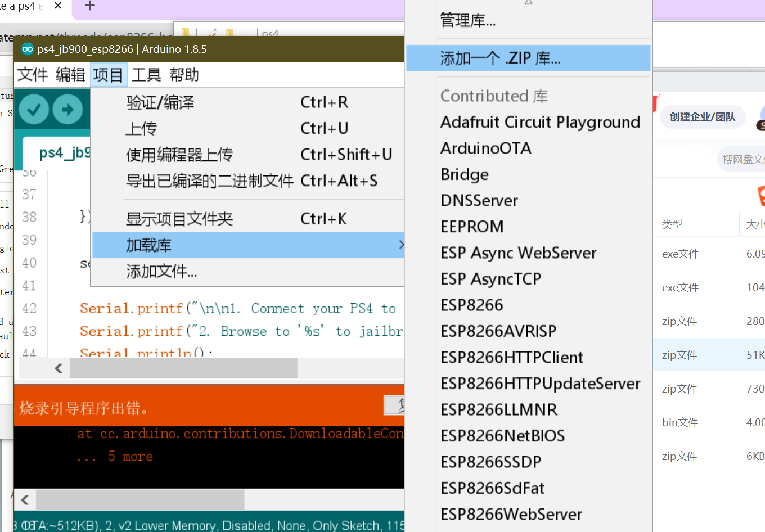
Task: Select the ESP8266HTTPUpdateServer library
Action: tap(528, 384)
